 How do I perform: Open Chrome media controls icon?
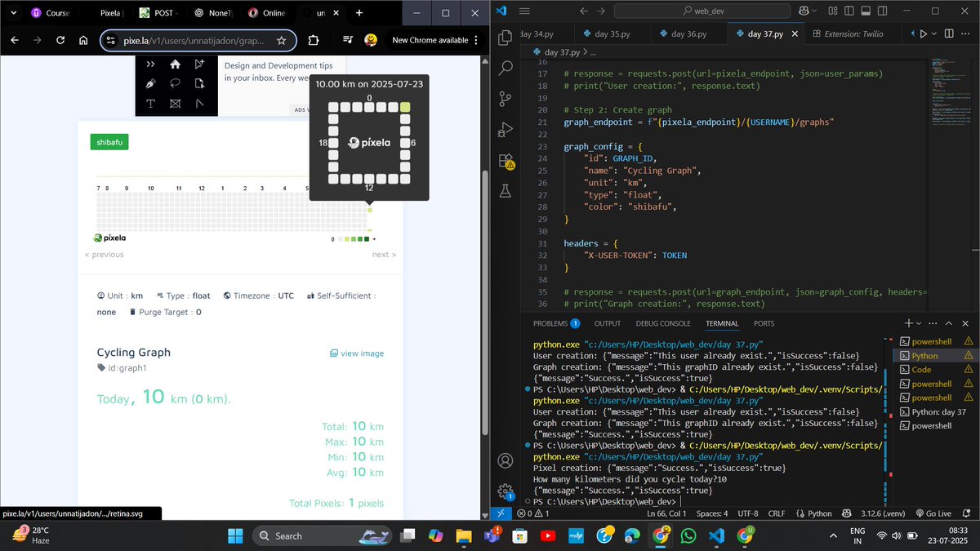click(349, 40)
